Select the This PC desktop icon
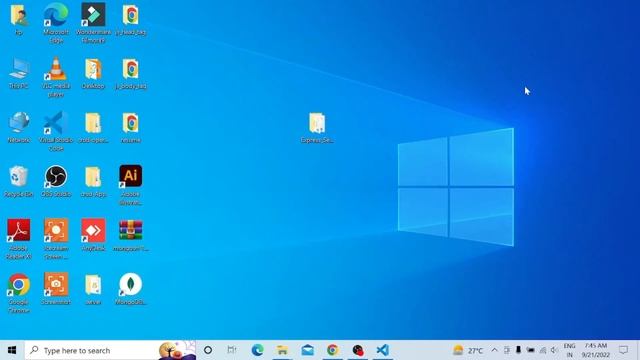Image resolution: width=640 pixels, height=360 pixels. pos(19,73)
